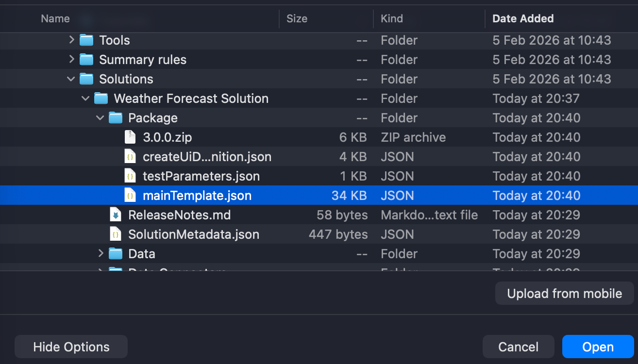Sort by Date Added column header
Image resolution: width=638 pixels, height=364 pixels.
(523, 19)
